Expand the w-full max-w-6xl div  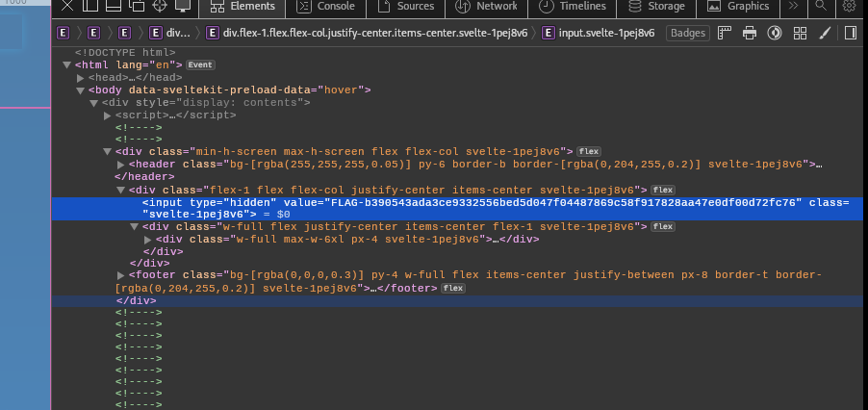point(148,240)
